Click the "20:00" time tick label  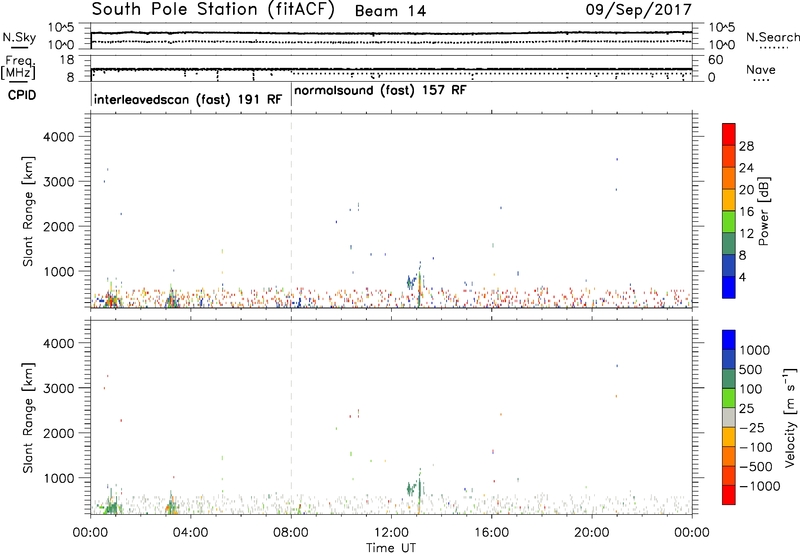click(592, 533)
